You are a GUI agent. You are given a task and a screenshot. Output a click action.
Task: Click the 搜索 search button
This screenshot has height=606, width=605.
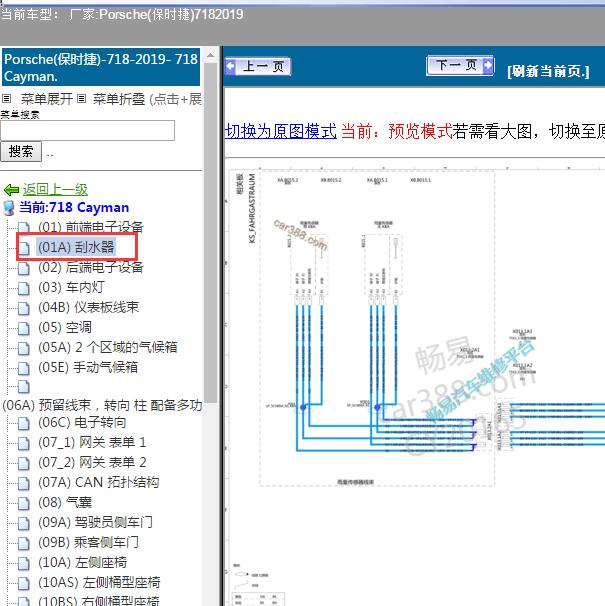tap(21, 151)
